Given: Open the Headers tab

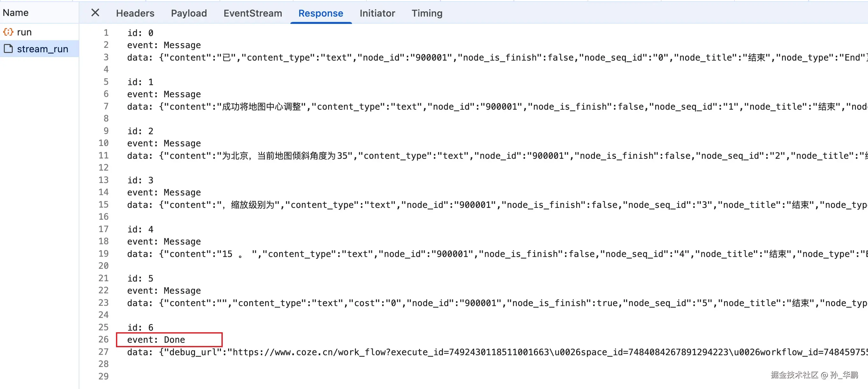Looking at the screenshot, I should (x=135, y=13).
